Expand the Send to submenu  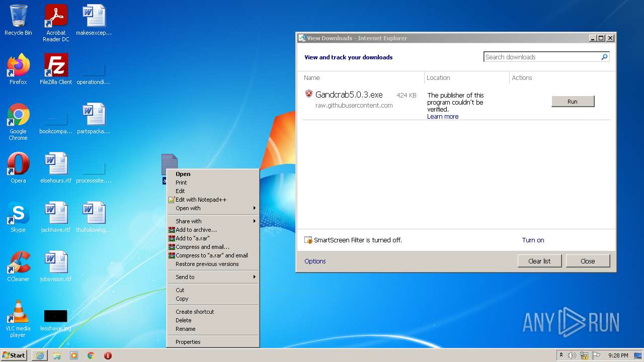click(213, 277)
